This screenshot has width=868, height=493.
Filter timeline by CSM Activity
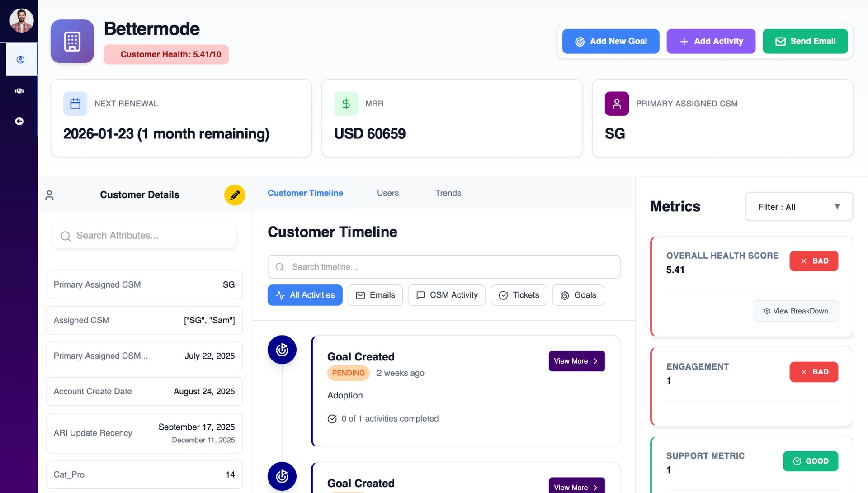[446, 295]
